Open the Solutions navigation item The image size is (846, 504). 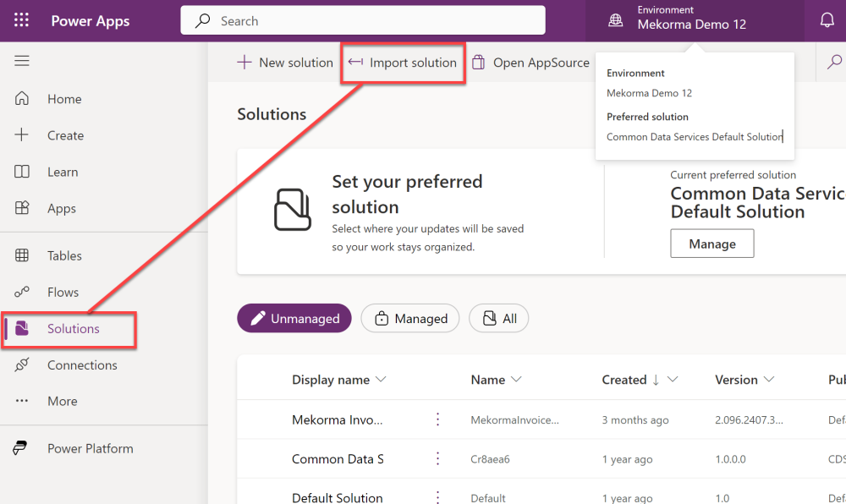[73, 329]
